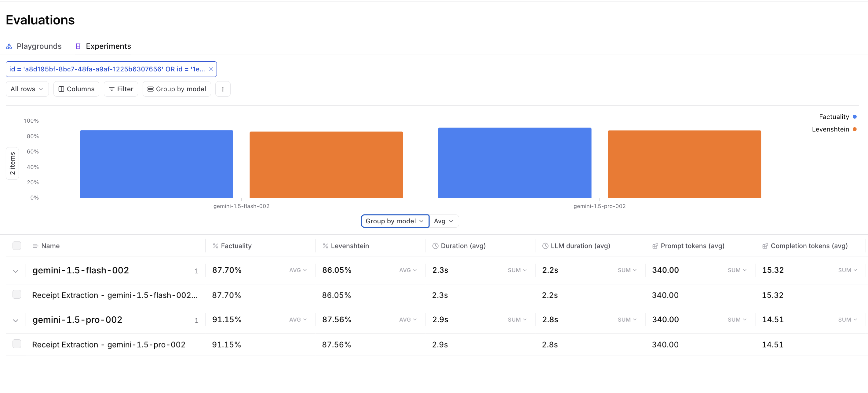Click the Prompt tokens column icon

[x=655, y=246]
